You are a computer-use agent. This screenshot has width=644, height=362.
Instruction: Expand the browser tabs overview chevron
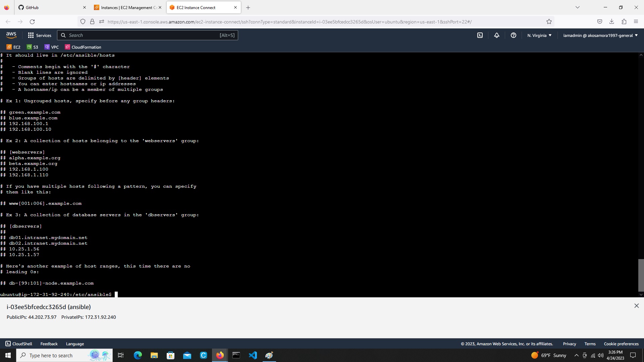coord(577,7)
